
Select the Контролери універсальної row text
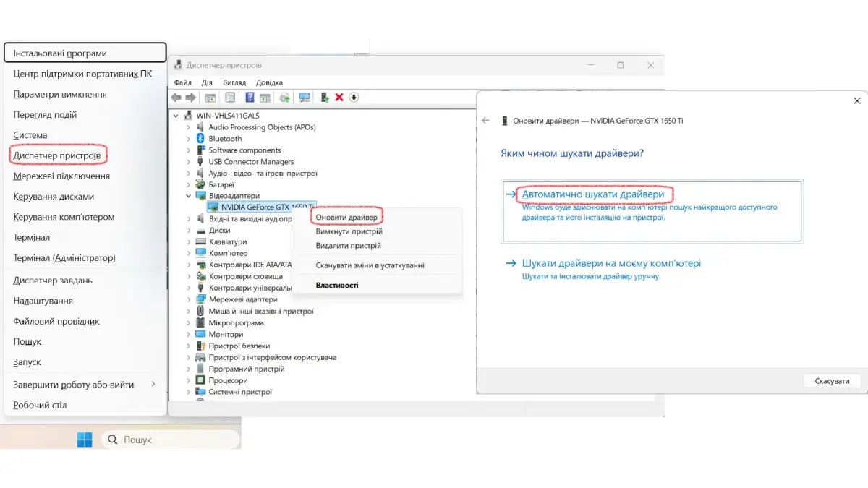(x=250, y=288)
